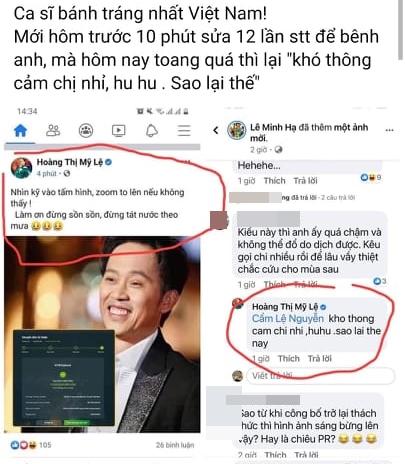Click Trả lời under the Hehehe comment
This screenshot has width=405, height=464.
pos(305,181)
